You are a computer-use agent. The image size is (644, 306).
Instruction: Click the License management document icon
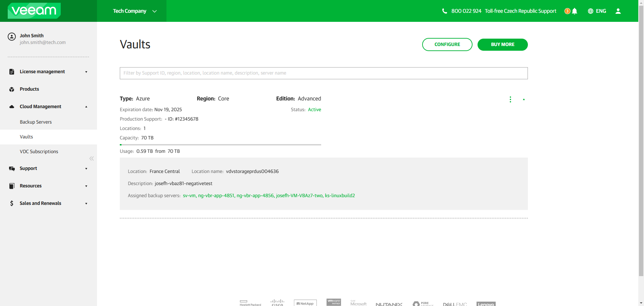point(12,72)
